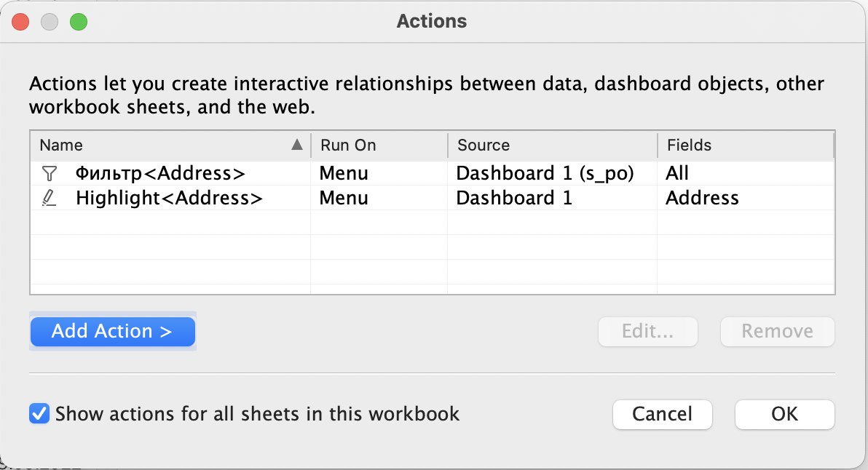Click the Address fields cell
Image resolution: width=868 pixels, height=470 pixels.
coord(702,198)
